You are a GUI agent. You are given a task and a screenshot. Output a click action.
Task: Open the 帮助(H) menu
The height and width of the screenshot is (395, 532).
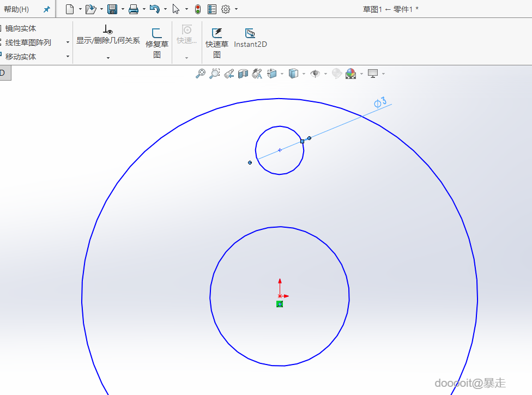tap(16, 9)
